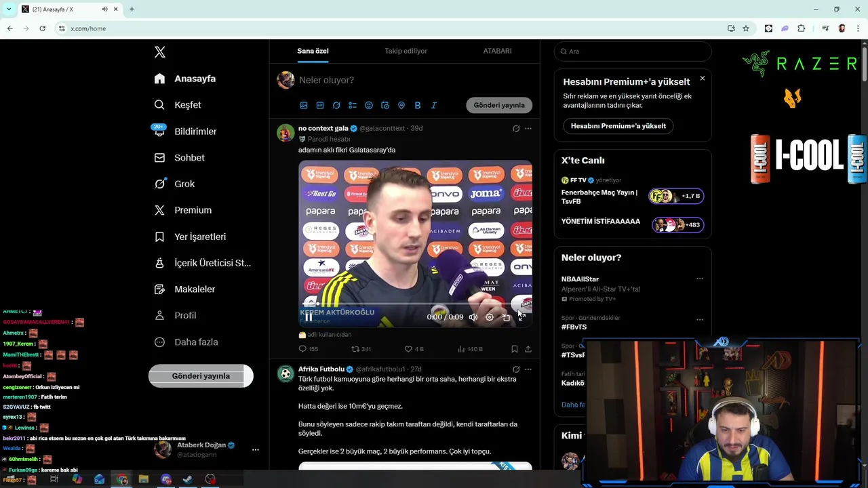Like gala post (4 B)
Screen dimensions: 868x488
click(414, 349)
